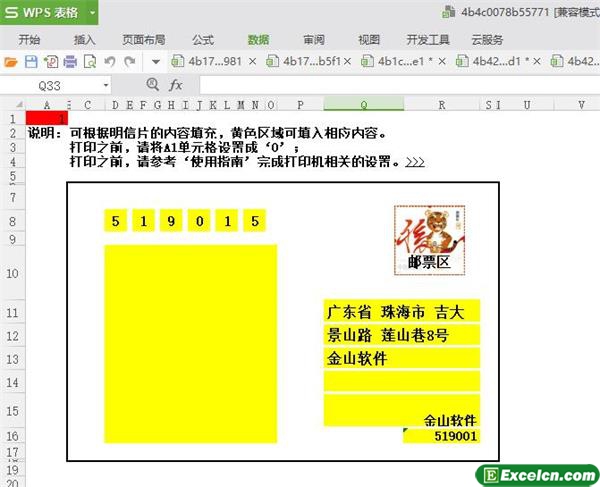Switch to the 插入 ribbon tab
The width and height of the screenshot is (600, 487).
85,39
